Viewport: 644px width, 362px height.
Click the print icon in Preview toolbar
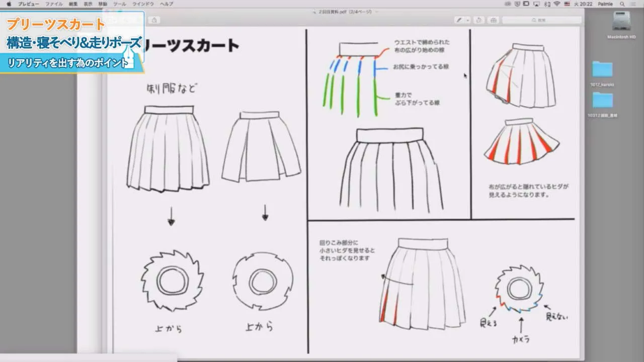(494, 20)
